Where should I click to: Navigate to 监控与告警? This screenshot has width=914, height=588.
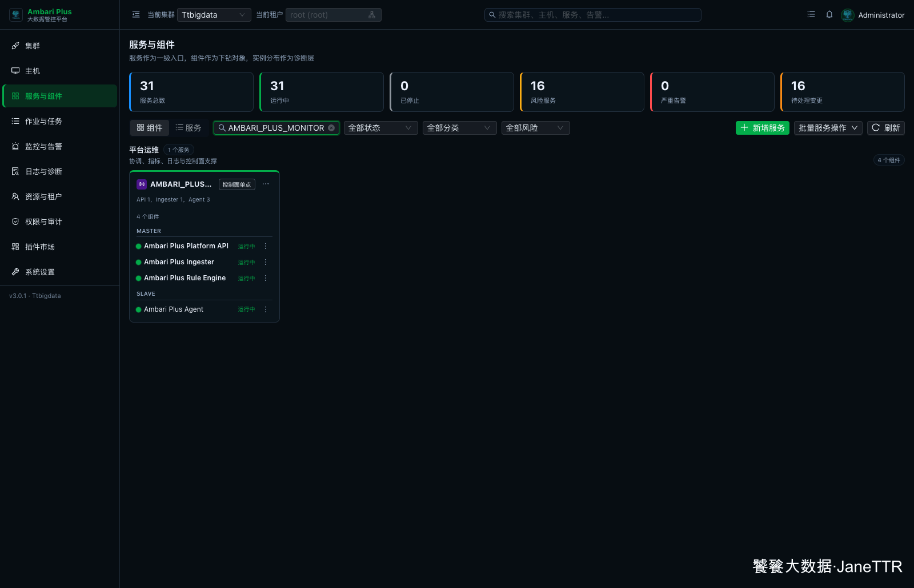(x=60, y=146)
